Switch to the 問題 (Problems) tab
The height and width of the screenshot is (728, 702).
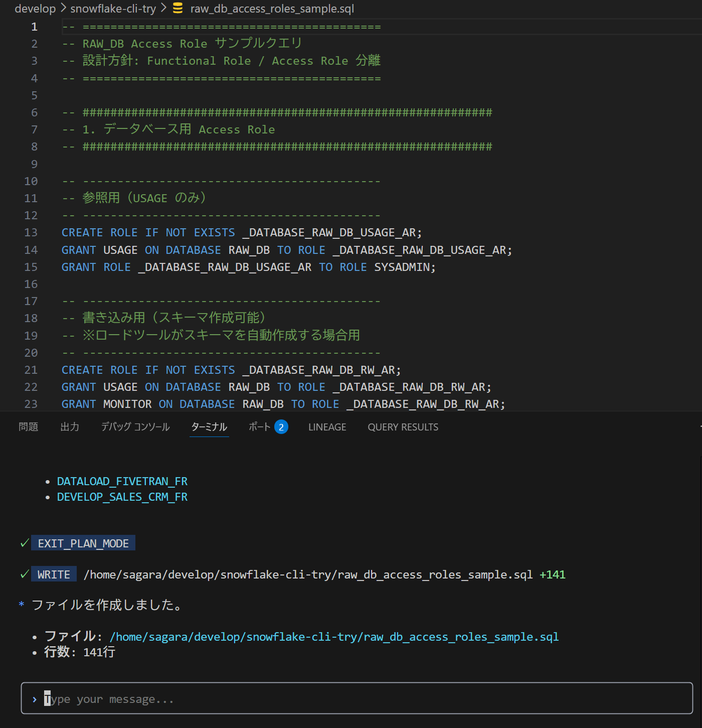(x=29, y=427)
